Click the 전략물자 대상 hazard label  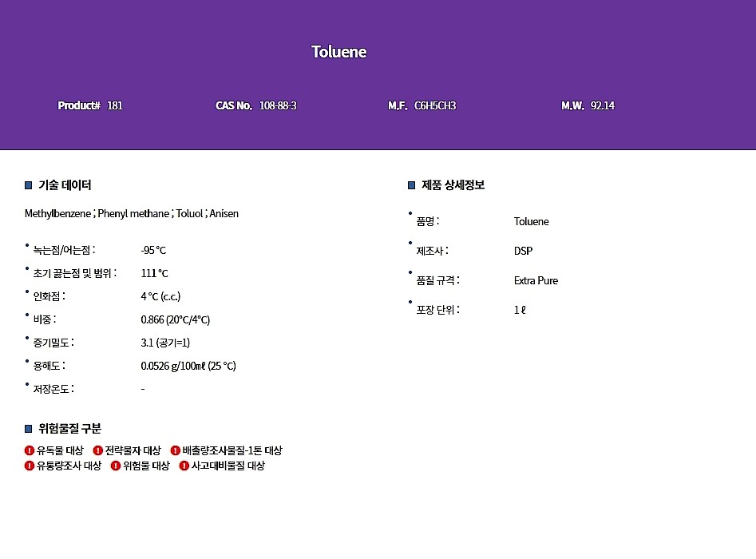133,450
